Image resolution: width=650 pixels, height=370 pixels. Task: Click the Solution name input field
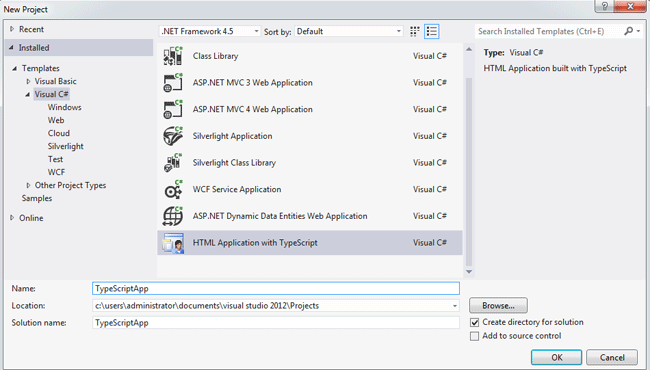[276, 323]
